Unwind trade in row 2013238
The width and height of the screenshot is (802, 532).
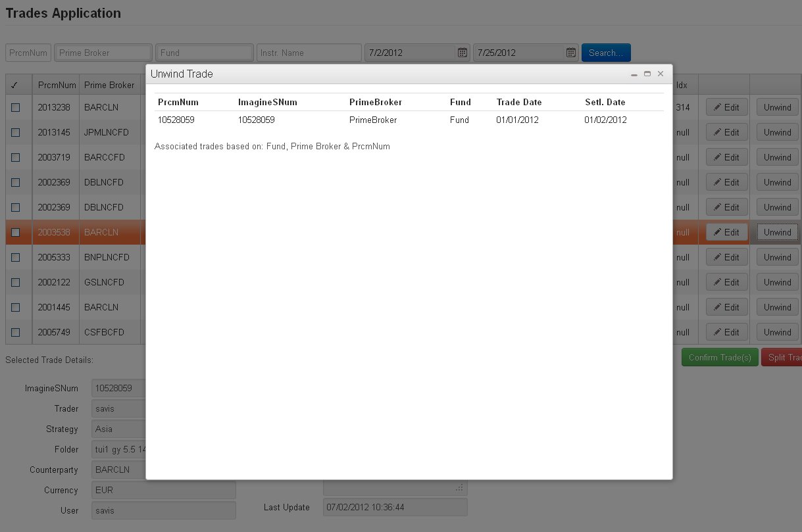click(778, 107)
